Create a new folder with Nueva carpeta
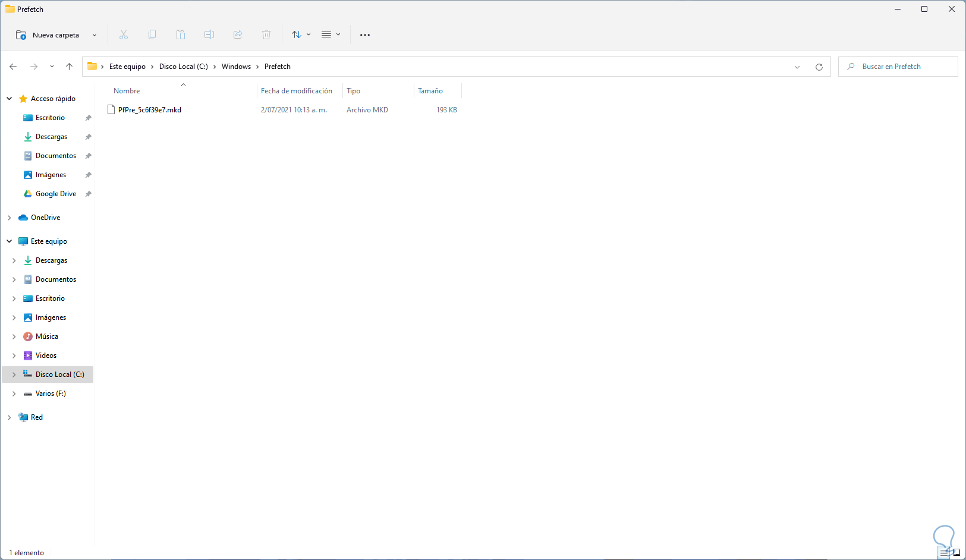Viewport: 966px width, 560px height. [48, 35]
